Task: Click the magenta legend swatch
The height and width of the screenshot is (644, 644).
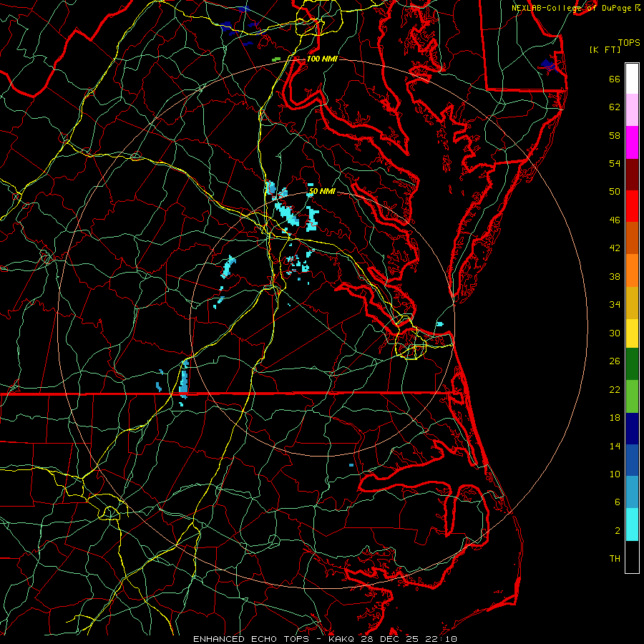Action: (632, 142)
